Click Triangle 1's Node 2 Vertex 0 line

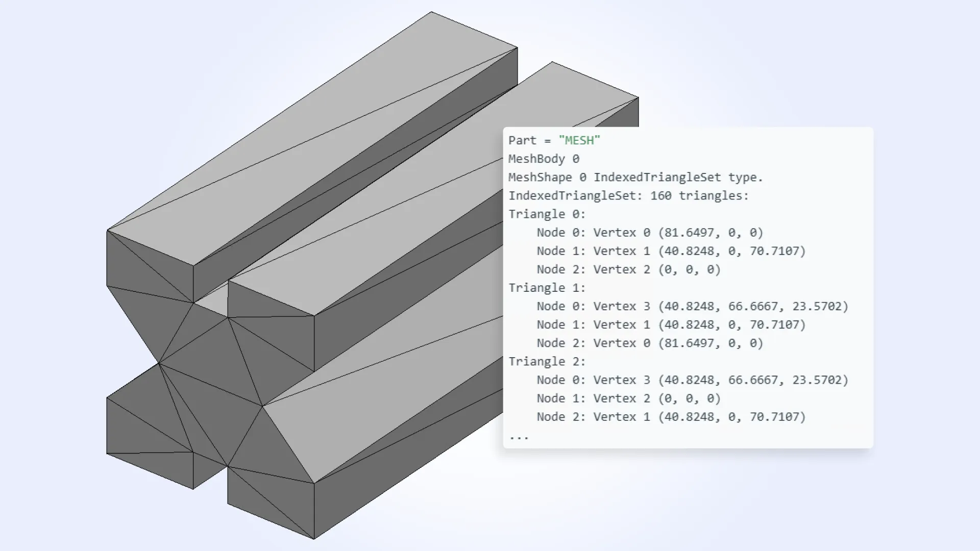click(649, 343)
